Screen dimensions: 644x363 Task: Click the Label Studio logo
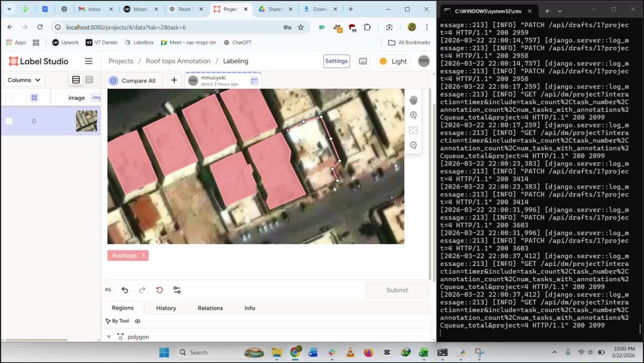[x=39, y=61]
